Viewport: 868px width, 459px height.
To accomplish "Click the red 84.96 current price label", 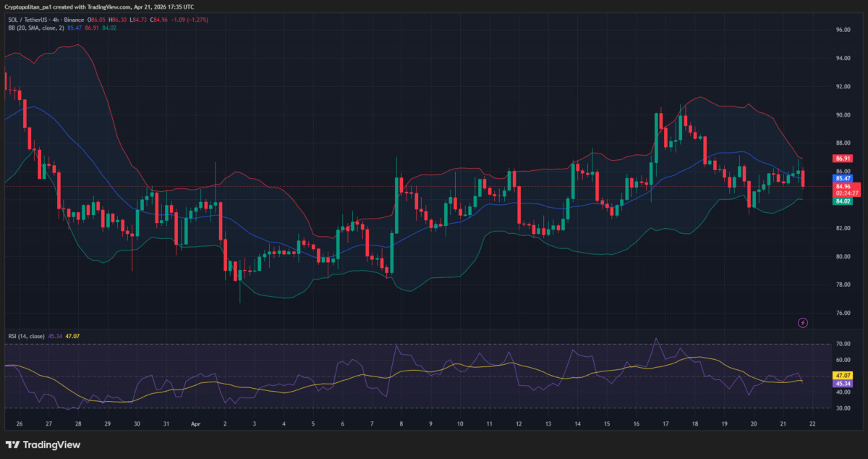I will click(841, 186).
